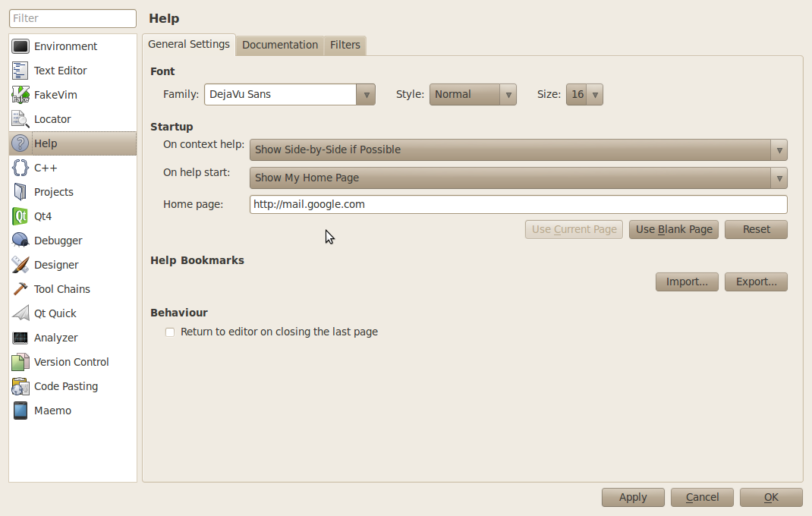
Task: Click the Qt Quick paper plane icon
Action: [x=20, y=313]
